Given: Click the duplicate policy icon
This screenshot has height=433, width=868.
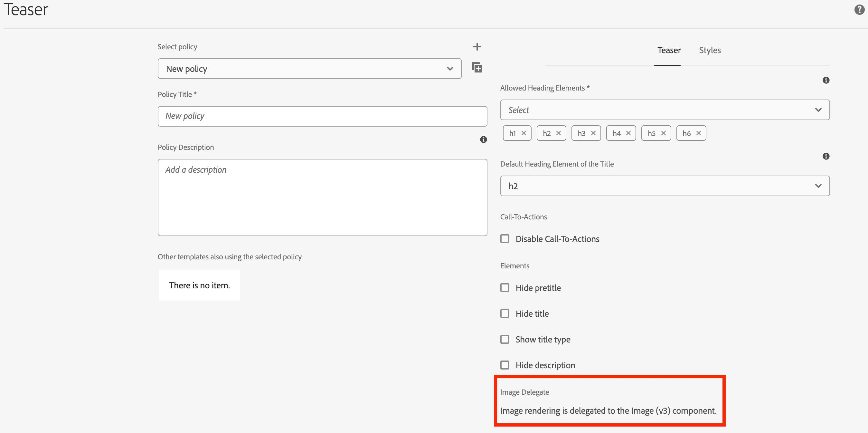Looking at the screenshot, I should click(477, 68).
